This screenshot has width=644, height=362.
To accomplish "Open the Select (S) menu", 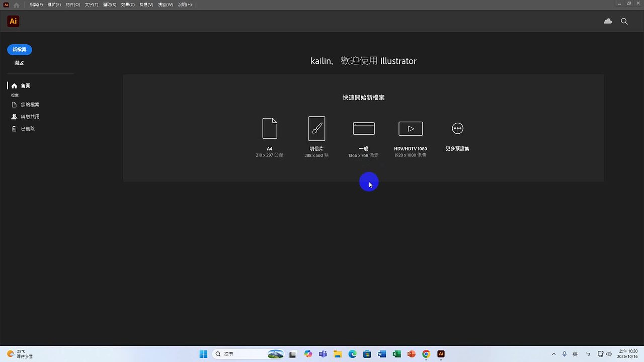I will click(110, 5).
